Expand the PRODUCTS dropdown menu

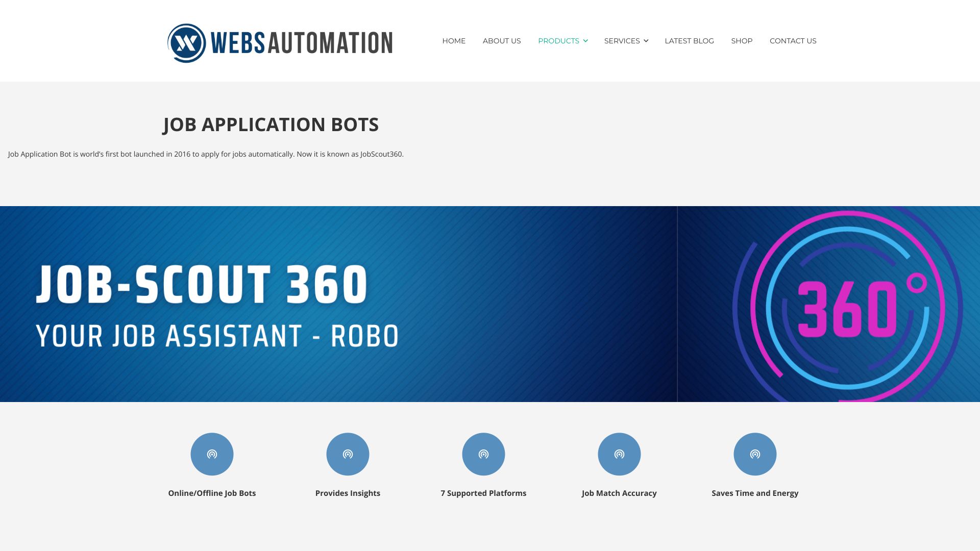562,40
